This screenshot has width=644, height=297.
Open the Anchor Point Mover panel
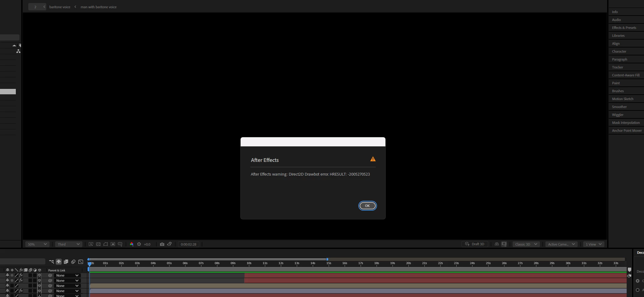click(627, 131)
